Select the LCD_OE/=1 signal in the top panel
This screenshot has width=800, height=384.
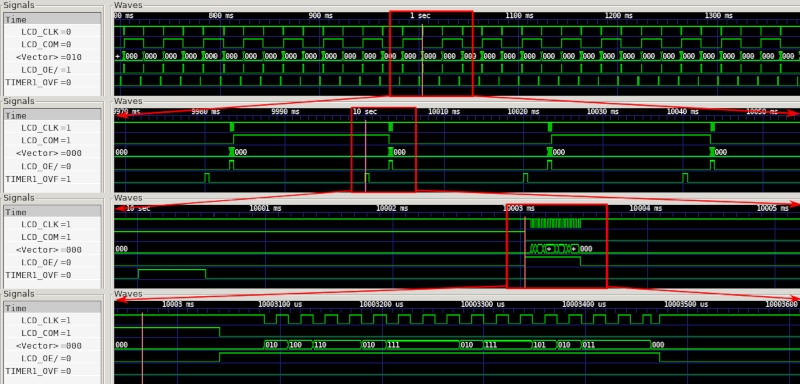click(x=53, y=69)
